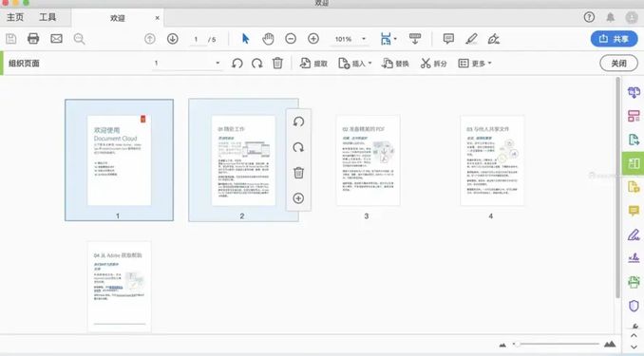Expand the fit page options arrow
Viewport: 644px width, 356px height.
click(x=395, y=39)
